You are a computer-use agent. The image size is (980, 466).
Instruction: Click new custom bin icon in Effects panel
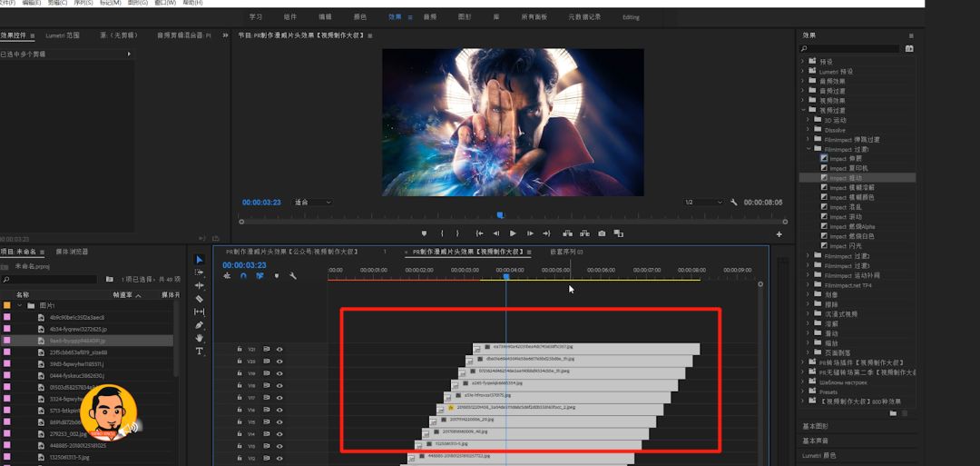(x=893, y=413)
